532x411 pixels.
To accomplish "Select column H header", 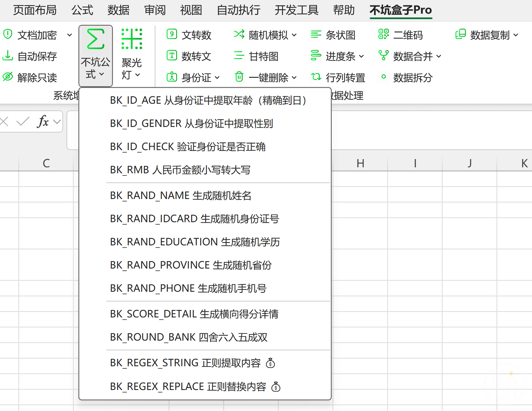I will [x=360, y=163].
